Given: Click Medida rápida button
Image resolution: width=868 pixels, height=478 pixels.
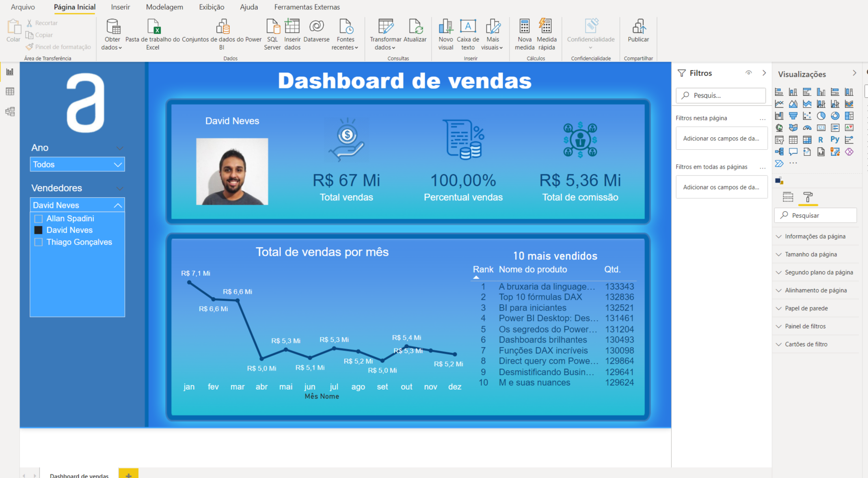Looking at the screenshot, I should tap(546, 34).
